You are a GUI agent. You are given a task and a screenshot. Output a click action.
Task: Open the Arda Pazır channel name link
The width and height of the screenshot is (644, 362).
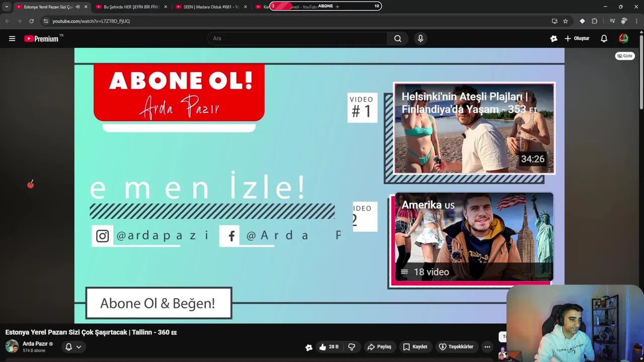click(35, 344)
